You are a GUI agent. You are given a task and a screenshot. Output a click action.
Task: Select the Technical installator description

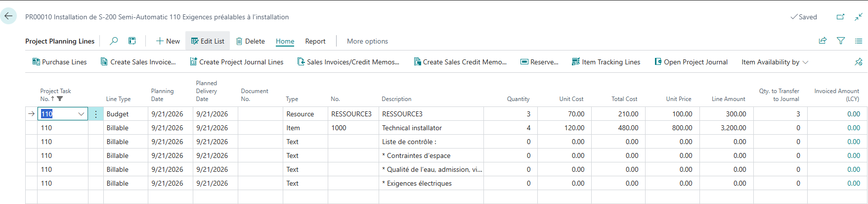pyautogui.click(x=432, y=128)
